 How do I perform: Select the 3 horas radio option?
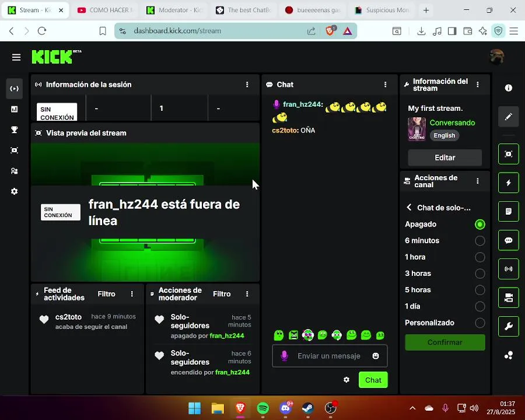(x=480, y=274)
